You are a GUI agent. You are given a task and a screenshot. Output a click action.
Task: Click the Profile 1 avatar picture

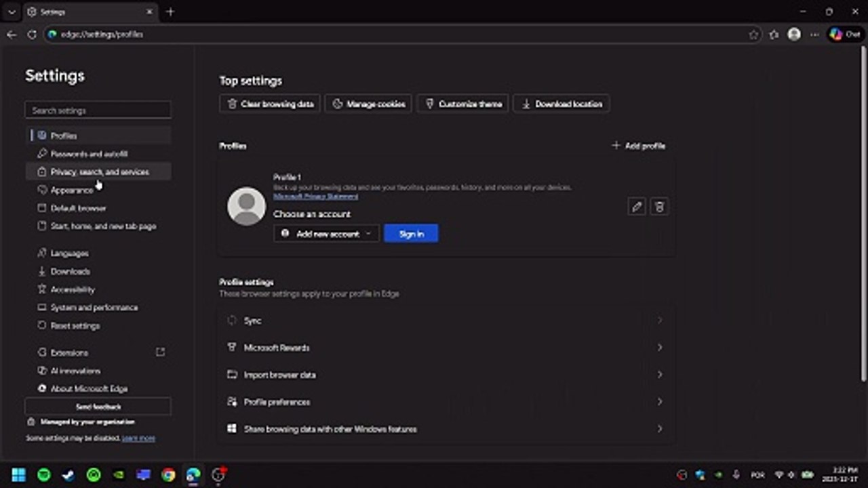[246, 206]
